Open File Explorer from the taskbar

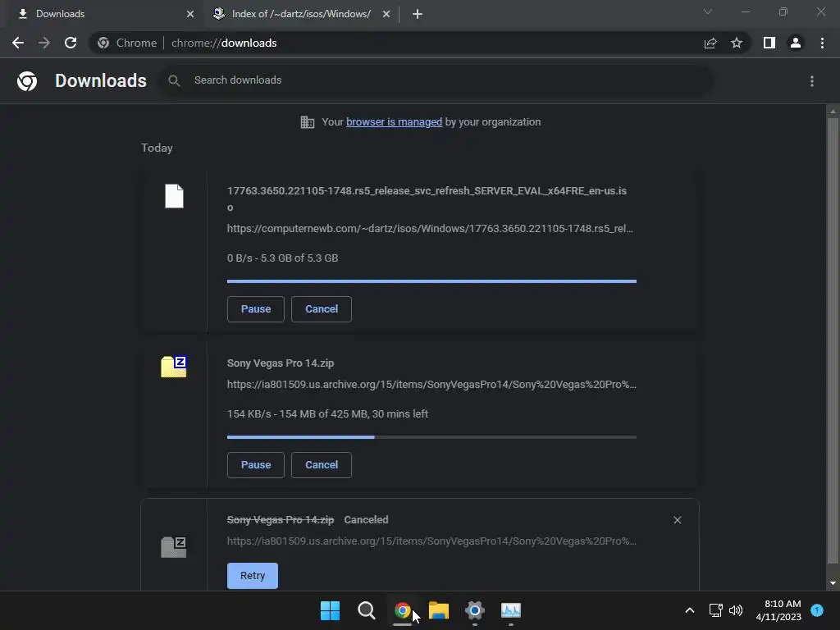[x=439, y=610]
